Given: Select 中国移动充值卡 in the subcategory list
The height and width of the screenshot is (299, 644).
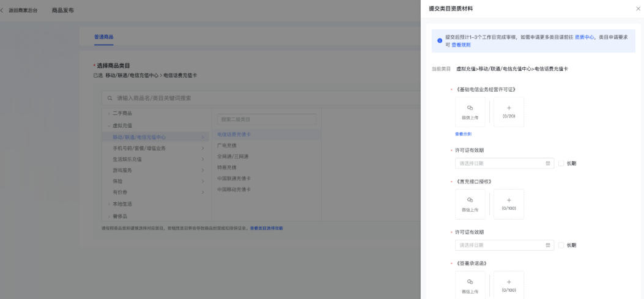Looking at the screenshot, I should 234,190.
